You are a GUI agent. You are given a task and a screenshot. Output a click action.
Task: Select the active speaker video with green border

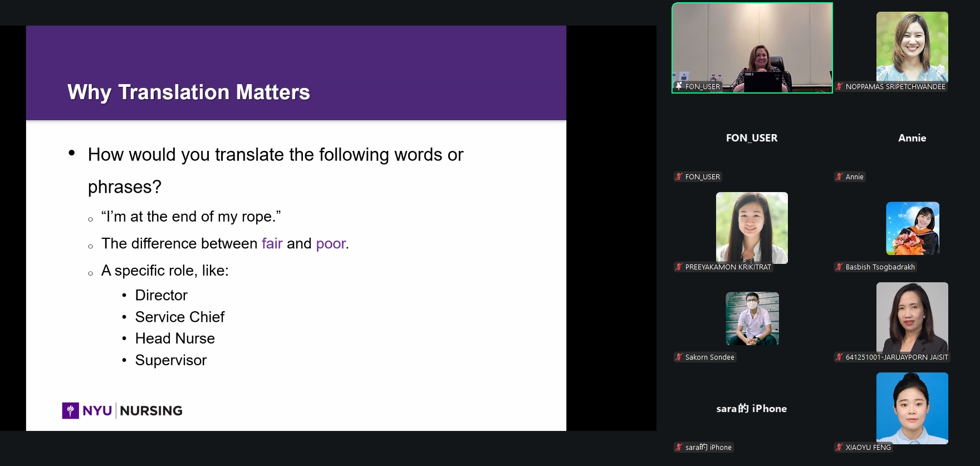tap(752, 47)
